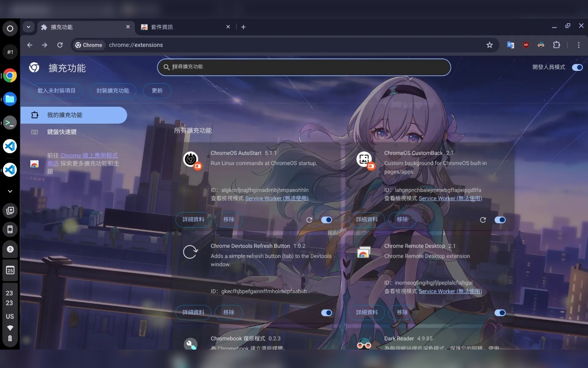Toggle developer mode 開發人員模式 switch
Image resolution: width=588 pixels, height=368 pixels.
[x=577, y=67]
